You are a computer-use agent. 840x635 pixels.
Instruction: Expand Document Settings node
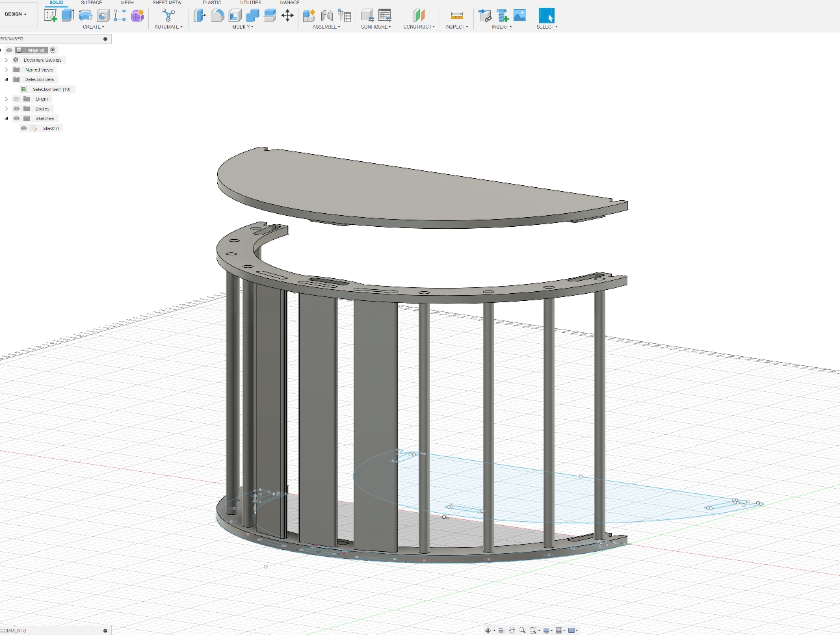tap(7, 60)
